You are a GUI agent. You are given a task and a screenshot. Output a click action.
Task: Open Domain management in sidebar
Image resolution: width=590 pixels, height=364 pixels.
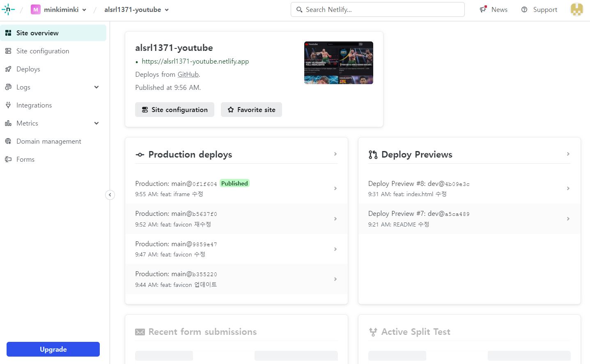53,141
